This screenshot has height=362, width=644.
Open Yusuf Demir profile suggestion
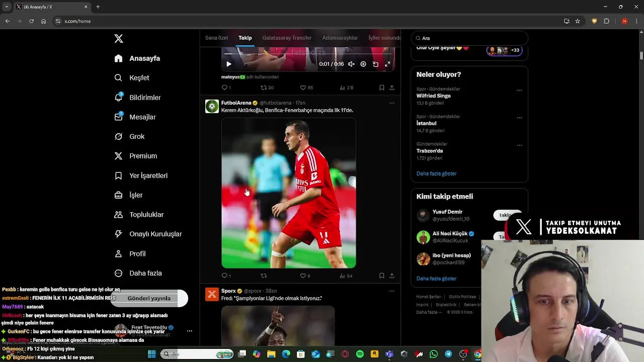[x=447, y=212]
